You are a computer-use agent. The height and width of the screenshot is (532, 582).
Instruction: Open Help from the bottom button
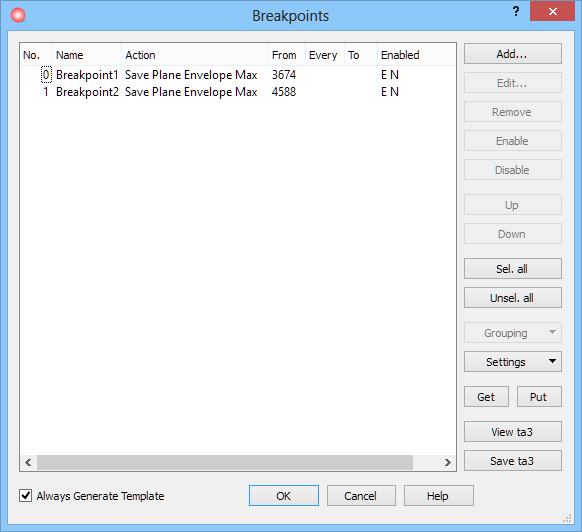[x=438, y=496]
